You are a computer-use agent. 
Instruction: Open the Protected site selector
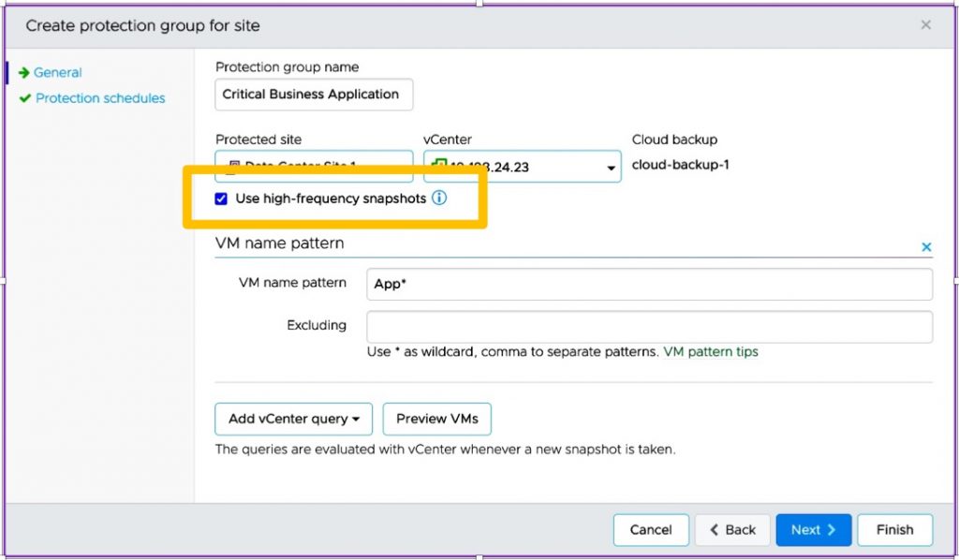click(x=314, y=166)
